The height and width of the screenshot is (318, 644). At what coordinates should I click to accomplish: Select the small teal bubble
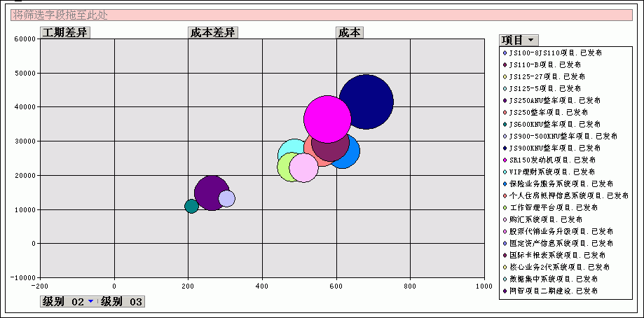pyautogui.click(x=191, y=206)
